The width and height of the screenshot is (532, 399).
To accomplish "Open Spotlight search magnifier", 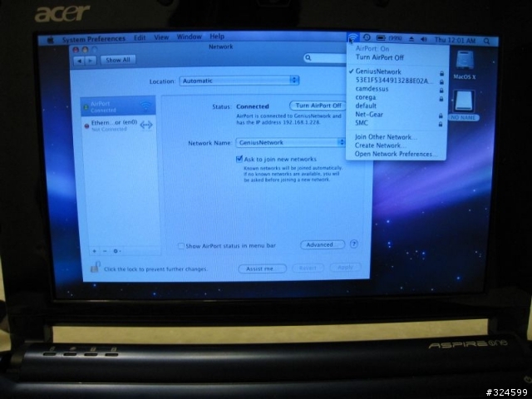I will pos(486,41).
